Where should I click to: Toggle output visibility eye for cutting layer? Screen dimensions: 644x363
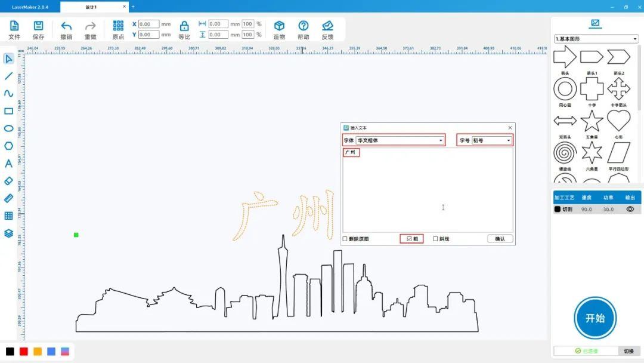click(630, 209)
